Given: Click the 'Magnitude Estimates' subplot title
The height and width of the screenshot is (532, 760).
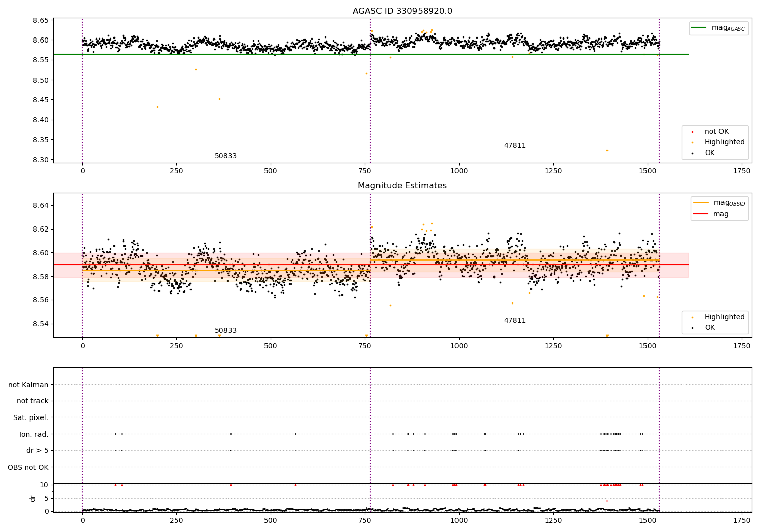Looking at the screenshot, I should click(x=402, y=186).
